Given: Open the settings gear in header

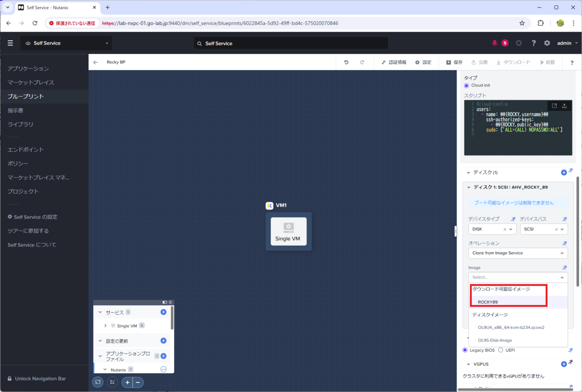Looking at the screenshot, I should pyautogui.click(x=547, y=43).
